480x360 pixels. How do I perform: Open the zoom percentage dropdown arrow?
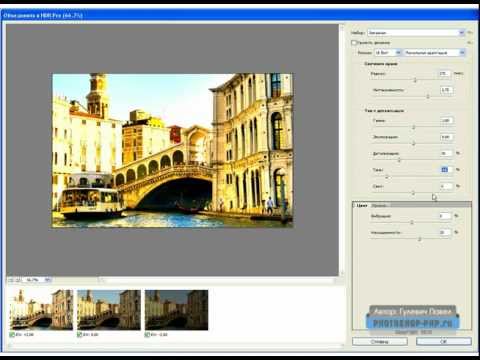[x=48, y=280]
